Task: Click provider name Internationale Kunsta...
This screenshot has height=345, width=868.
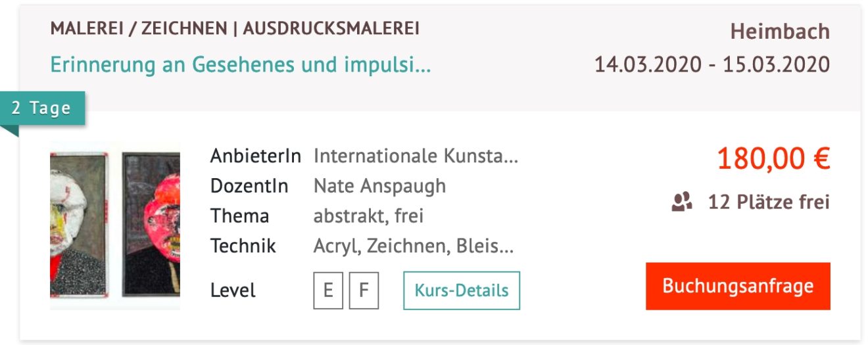Action: (416, 156)
